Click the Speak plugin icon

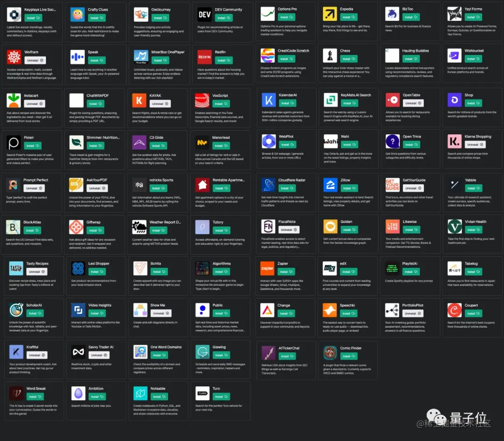pos(77,57)
